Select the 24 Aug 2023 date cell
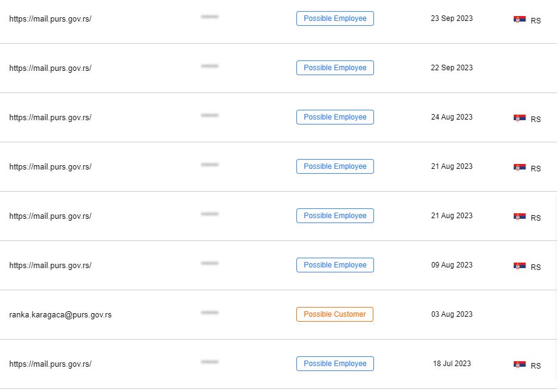The width and height of the screenshot is (557, 392). (x=452, y=117)
